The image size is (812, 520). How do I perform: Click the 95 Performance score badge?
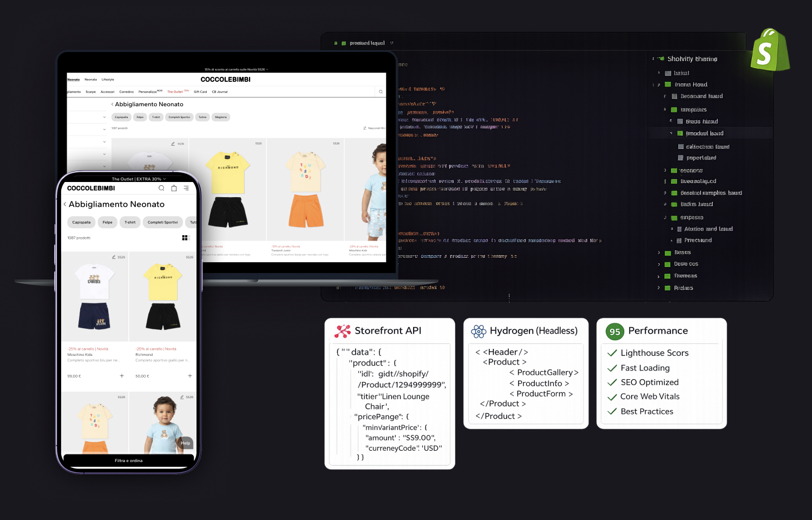point(615,331)
